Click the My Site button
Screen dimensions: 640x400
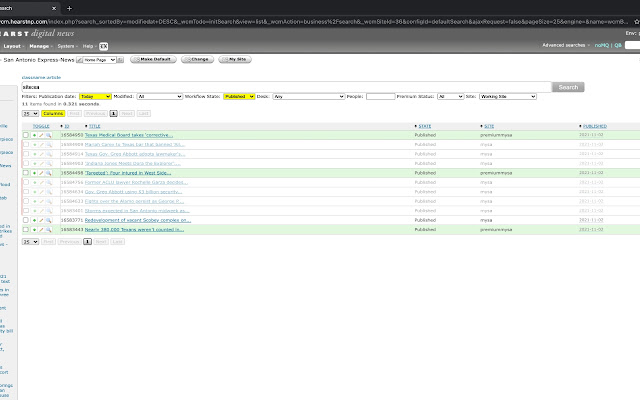[x=235, y=60]
